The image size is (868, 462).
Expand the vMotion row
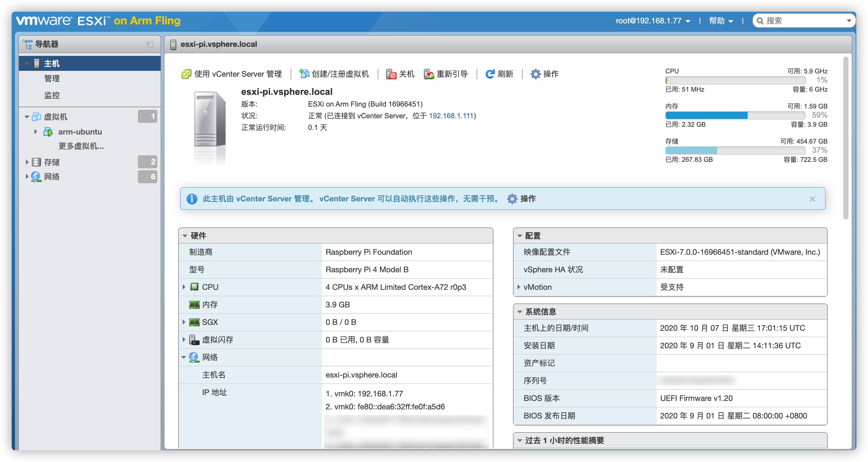(519, 287)
